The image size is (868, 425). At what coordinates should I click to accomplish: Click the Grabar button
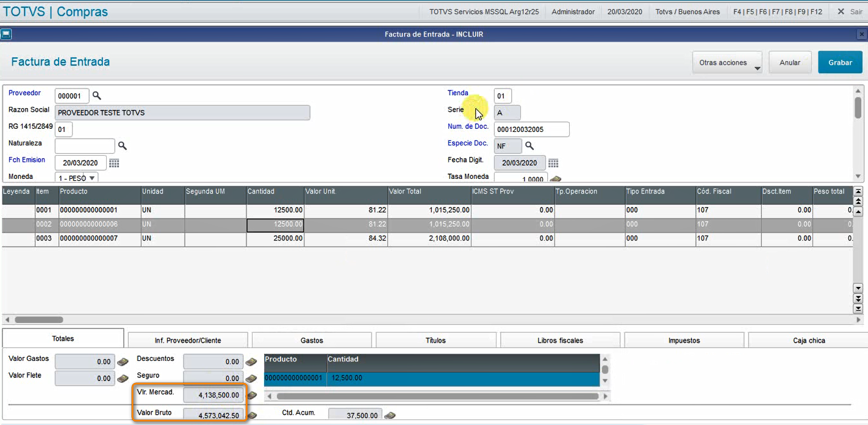click(840, 62)
